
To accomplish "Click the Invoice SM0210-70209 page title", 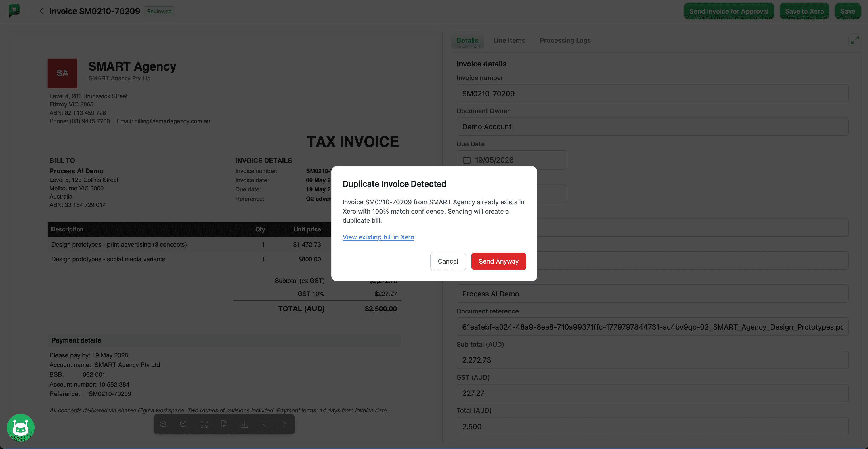I will (x=95, y=11).
